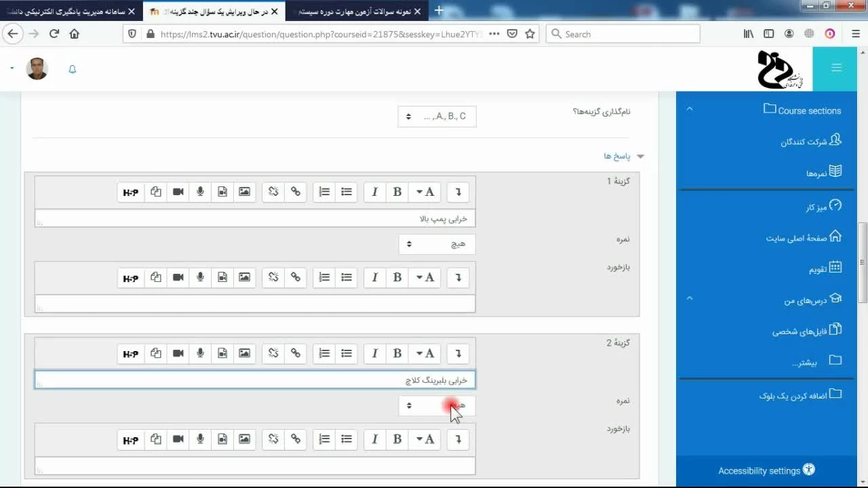
Task: Click the record video icon in Choice 1 feedback editor
Action: (x=178, y=277)
